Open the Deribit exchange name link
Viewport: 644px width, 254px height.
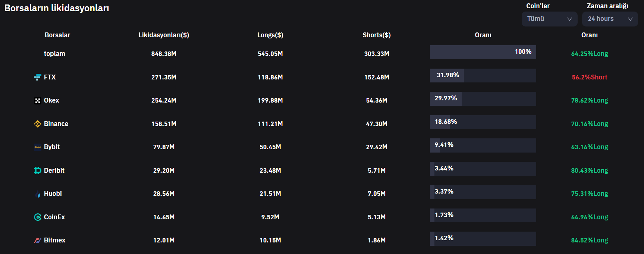click(54, 170)
